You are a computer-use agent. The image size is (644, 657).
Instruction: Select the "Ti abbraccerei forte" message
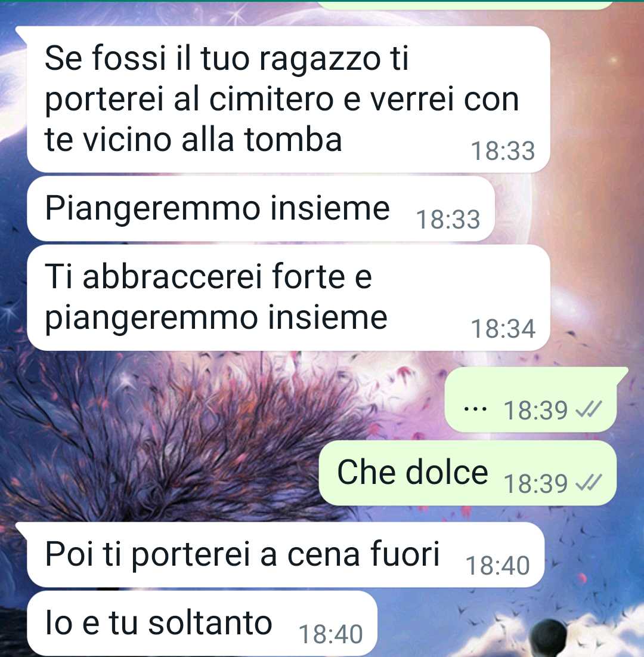coord(288,298)
